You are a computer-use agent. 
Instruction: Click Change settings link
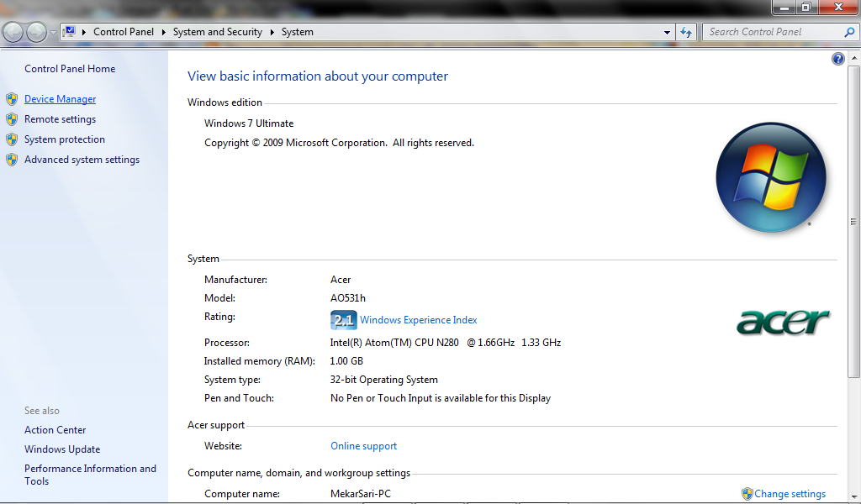pyautogui.click(x=790, y=494)
